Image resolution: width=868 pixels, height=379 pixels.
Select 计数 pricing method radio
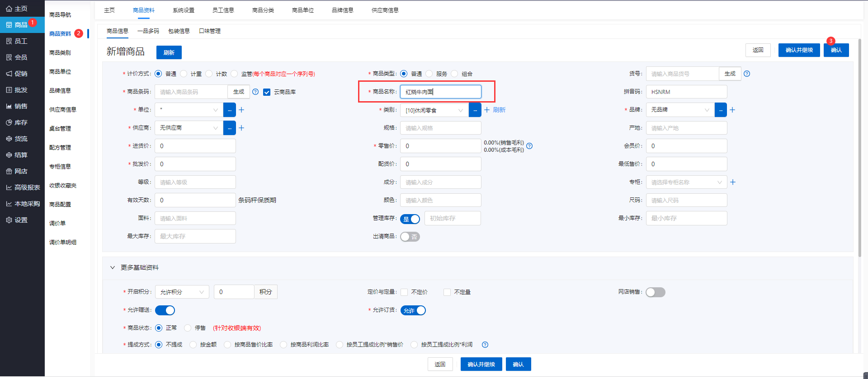(x=209, y=74)
